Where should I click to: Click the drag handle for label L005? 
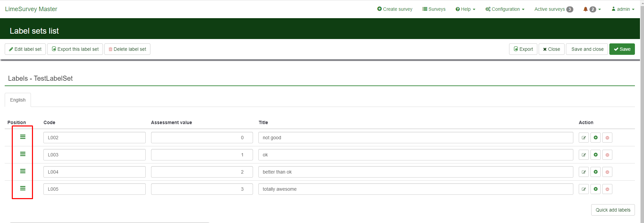tap(23, 188)
